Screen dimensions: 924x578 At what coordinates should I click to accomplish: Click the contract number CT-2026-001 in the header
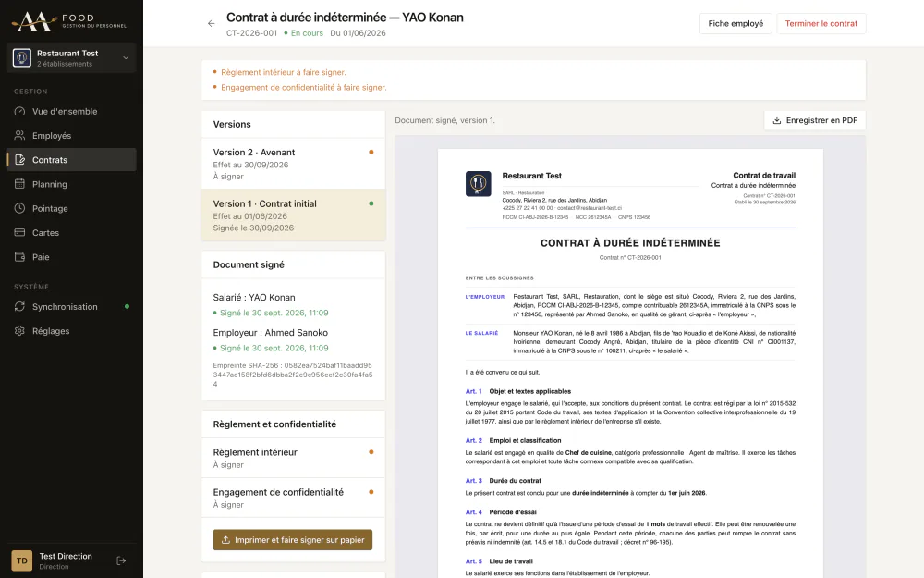(251, 33)
